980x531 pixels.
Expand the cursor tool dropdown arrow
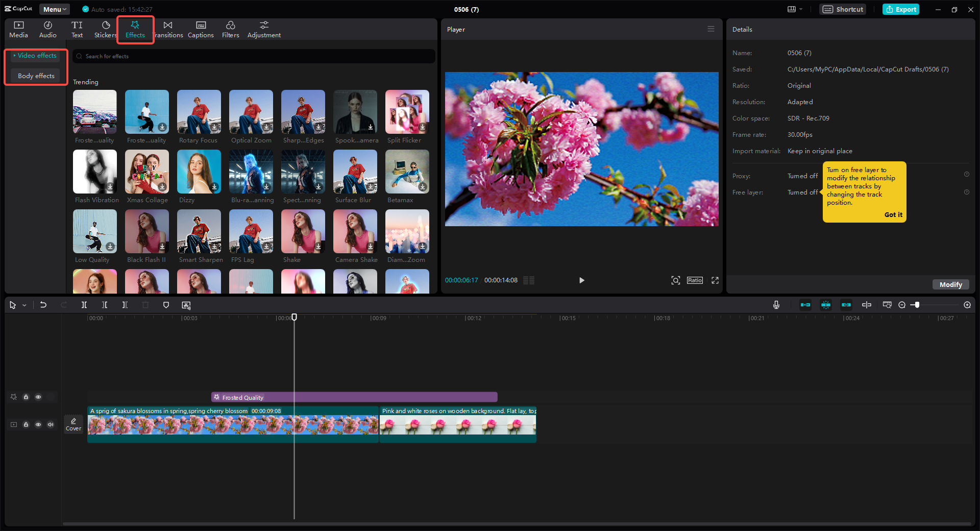[23, 305]
